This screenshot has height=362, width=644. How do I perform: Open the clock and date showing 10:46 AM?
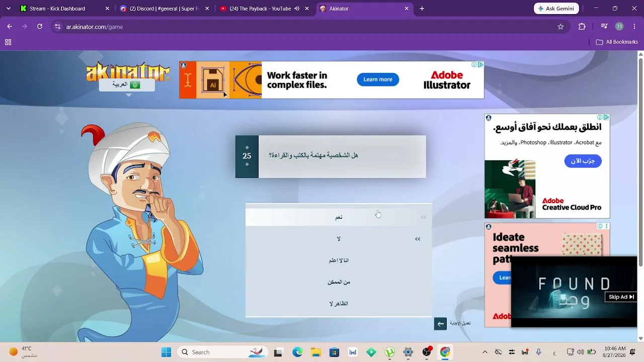[615, 352]
